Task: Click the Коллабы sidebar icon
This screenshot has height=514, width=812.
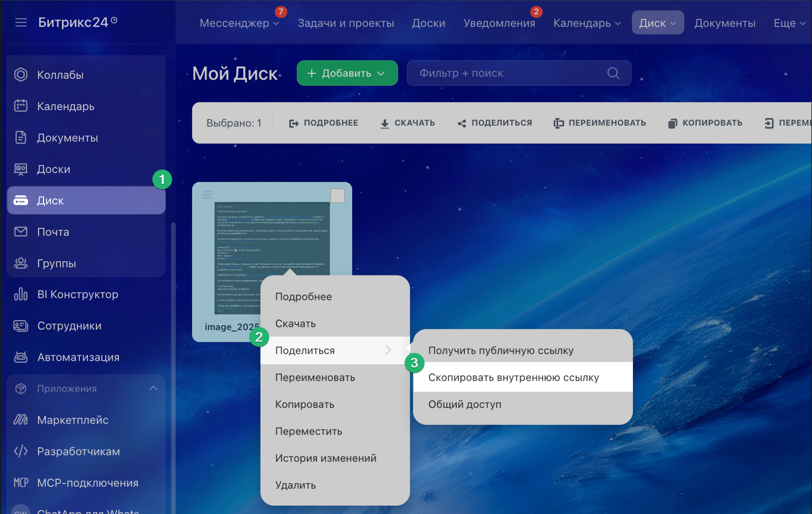Action: [x=21, y=75]
